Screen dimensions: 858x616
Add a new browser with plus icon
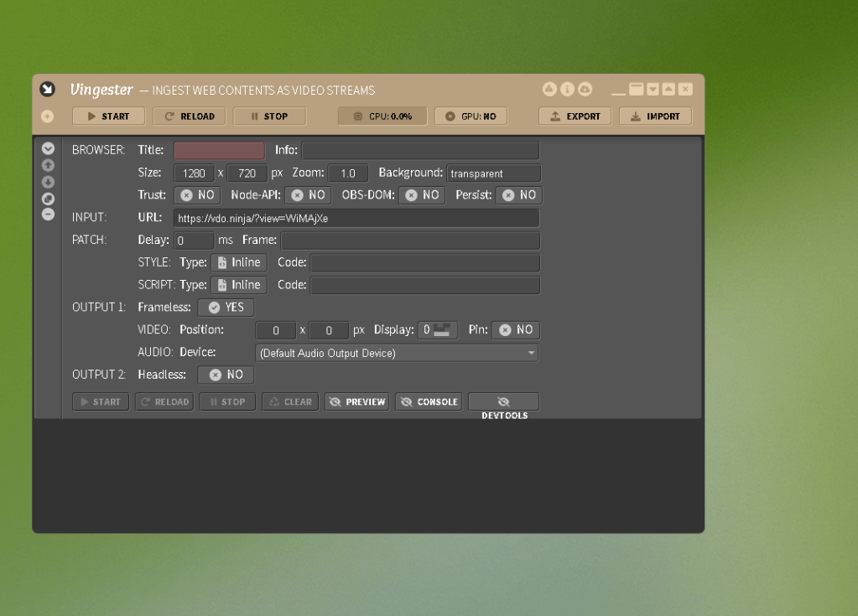tap(48, 116)
